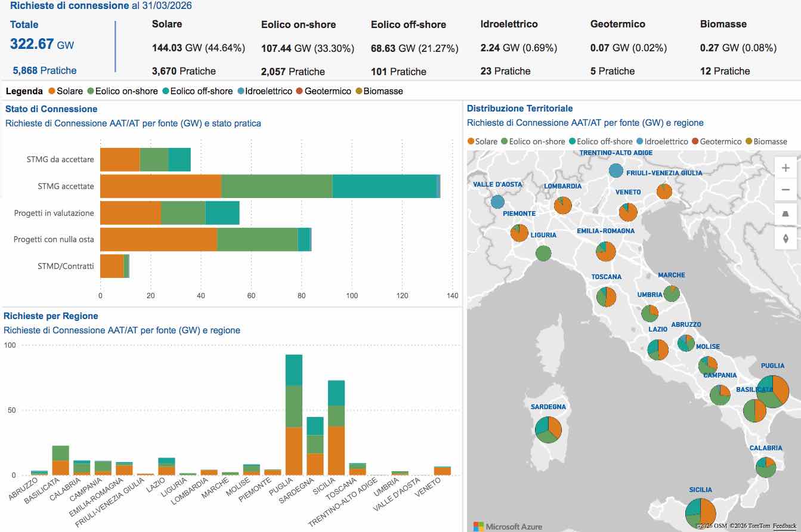This screenshot has height=532, width=801.
Task: Click Trentino-Alto Adige blue map marker
Action: 616,171
